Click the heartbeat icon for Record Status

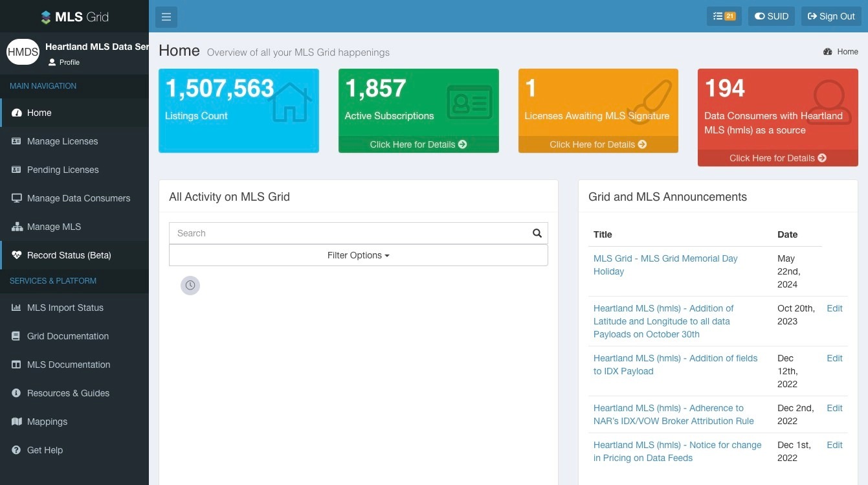(x=17, y=255)
